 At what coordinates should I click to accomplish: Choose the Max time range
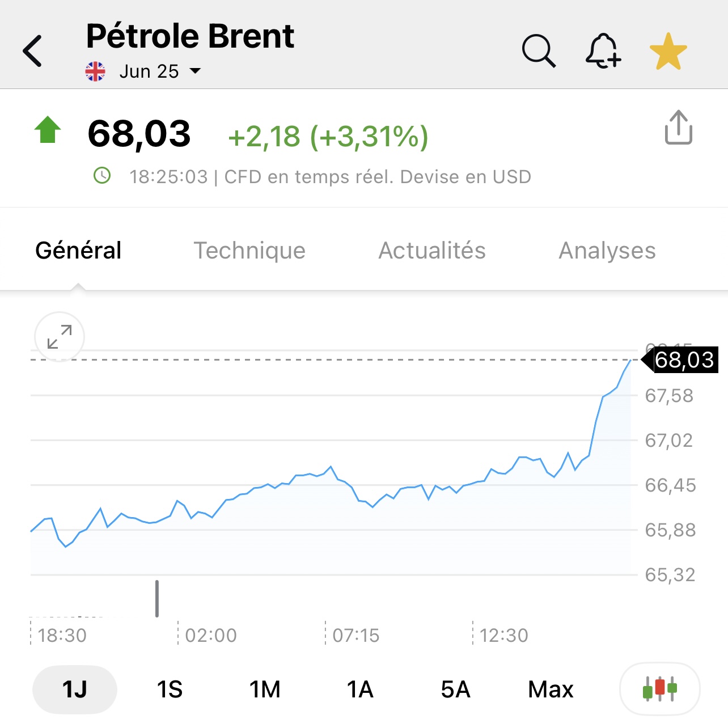point(551,689)
